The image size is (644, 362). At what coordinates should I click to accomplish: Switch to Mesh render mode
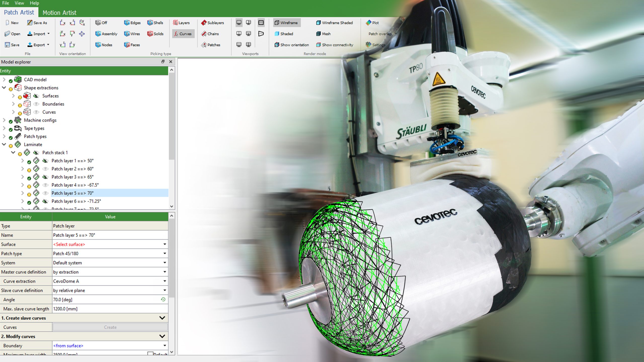(323, 34)
